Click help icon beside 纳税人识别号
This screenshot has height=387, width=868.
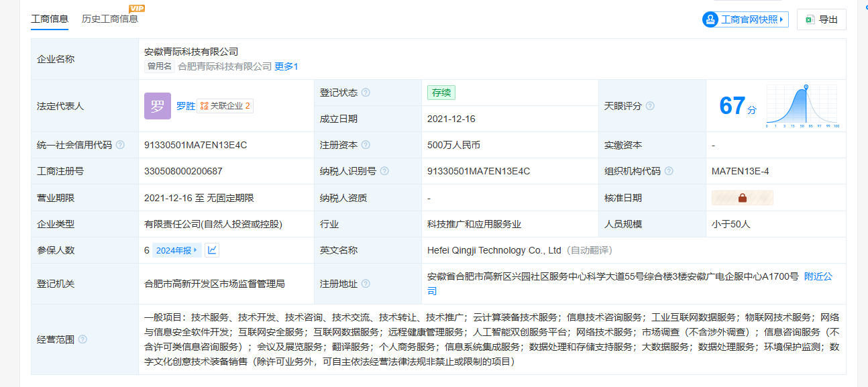point(384,171)
